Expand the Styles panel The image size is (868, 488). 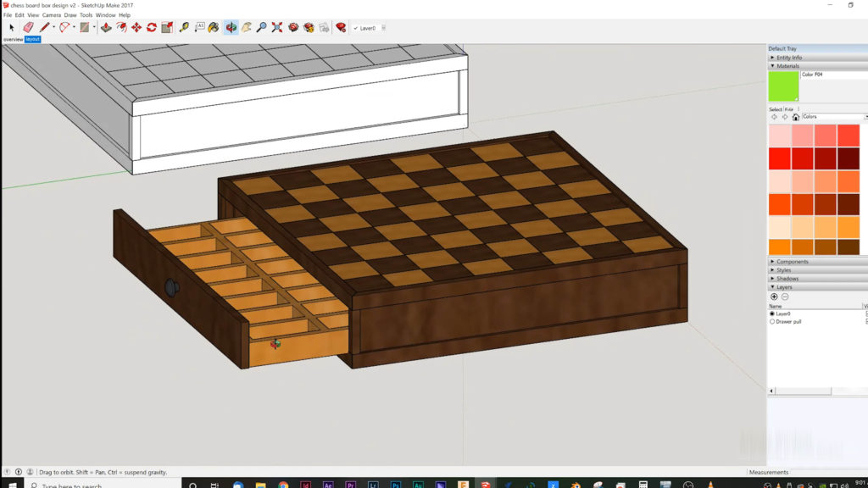818,270
